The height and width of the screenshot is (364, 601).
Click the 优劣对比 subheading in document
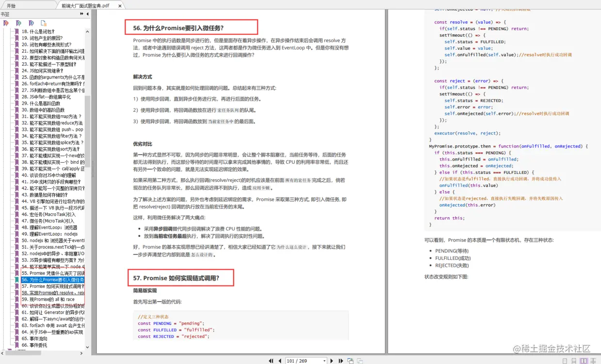(x=142, y=144)
